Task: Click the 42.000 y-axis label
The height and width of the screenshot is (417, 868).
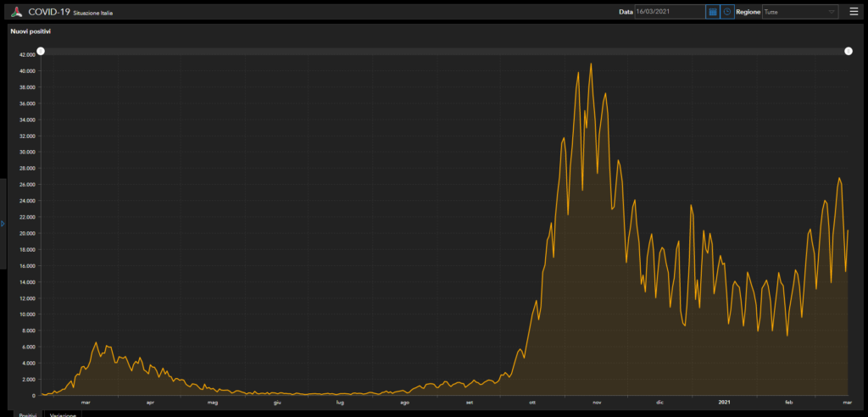Action: coord(27,55)
